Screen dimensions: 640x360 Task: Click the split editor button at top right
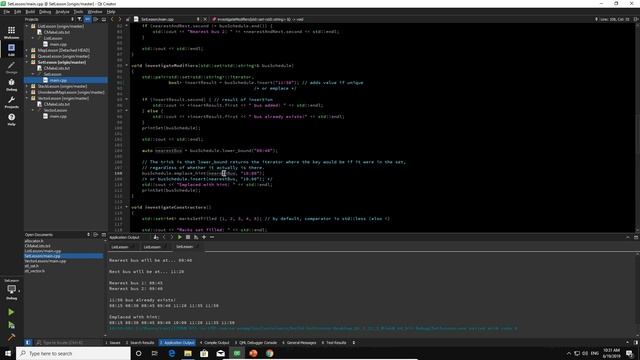coord(636,19)
